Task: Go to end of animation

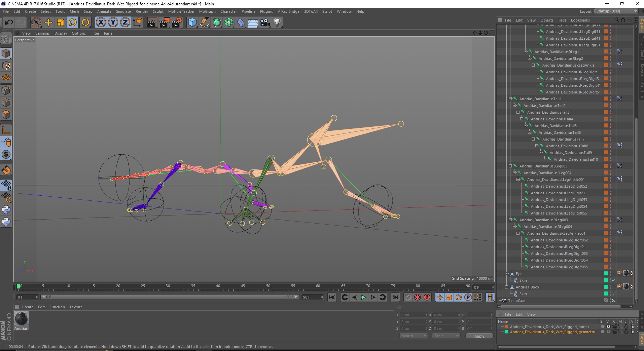Action: [x=395, y=297]
